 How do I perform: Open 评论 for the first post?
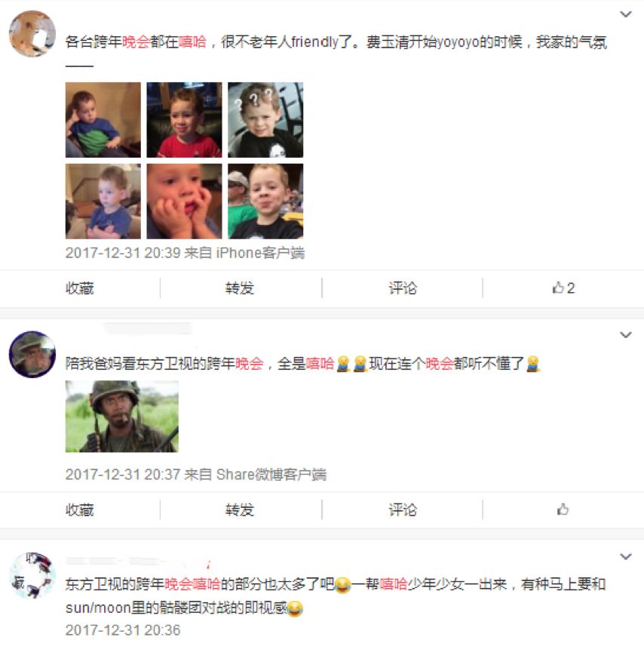(x=403, y=288)
